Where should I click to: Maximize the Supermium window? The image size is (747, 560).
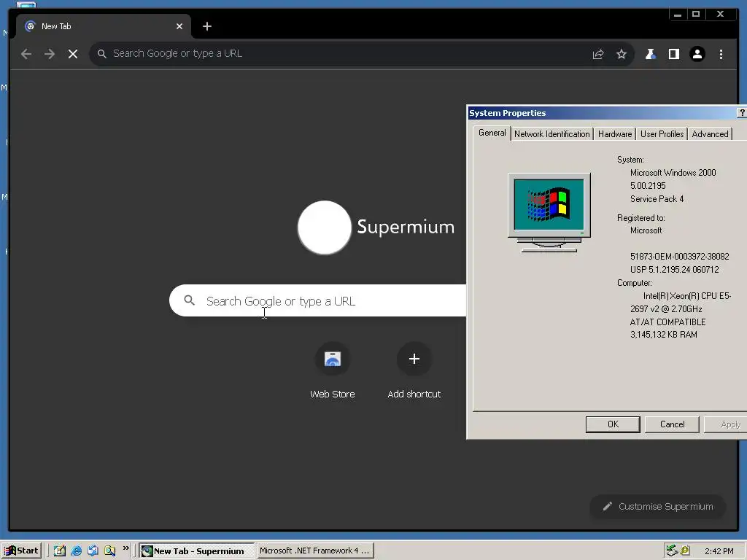click(695, 15)
